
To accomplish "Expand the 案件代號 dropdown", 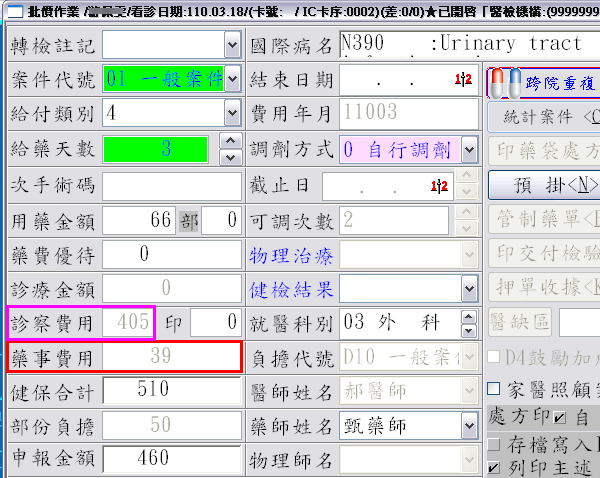I will pos(232,80).
